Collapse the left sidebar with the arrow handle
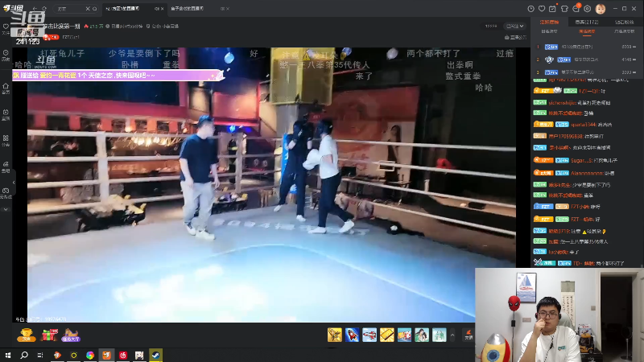This screenshot has height=362, width=644. 14,183
